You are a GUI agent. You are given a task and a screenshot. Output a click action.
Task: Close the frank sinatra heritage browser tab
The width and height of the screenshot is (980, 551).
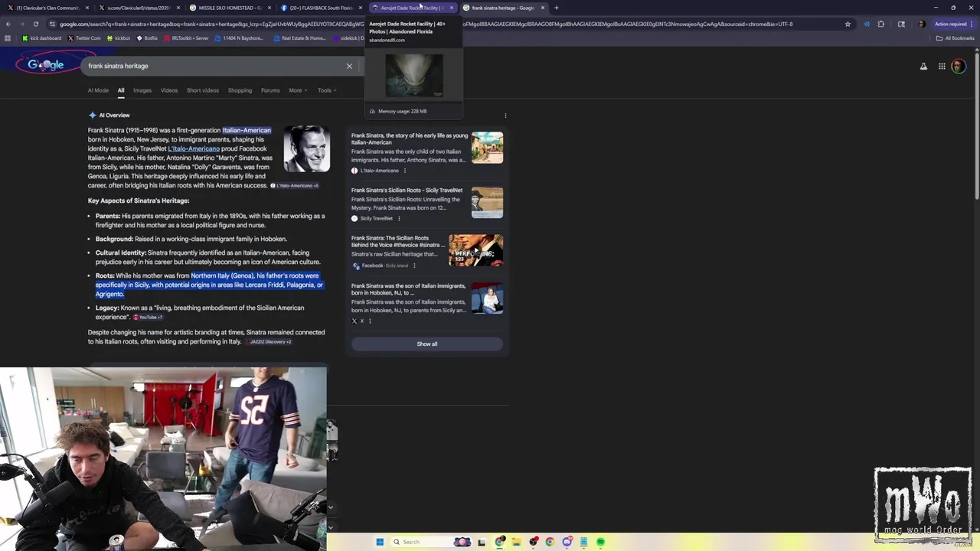coord(543,8)
